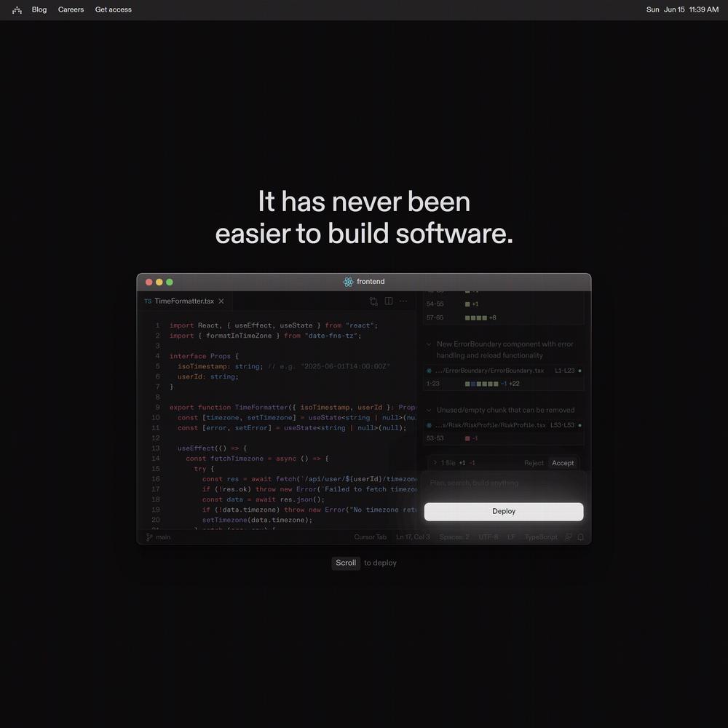Expand the 1 file changes summary
Screen dimensions: 728x728
(435, 463)
